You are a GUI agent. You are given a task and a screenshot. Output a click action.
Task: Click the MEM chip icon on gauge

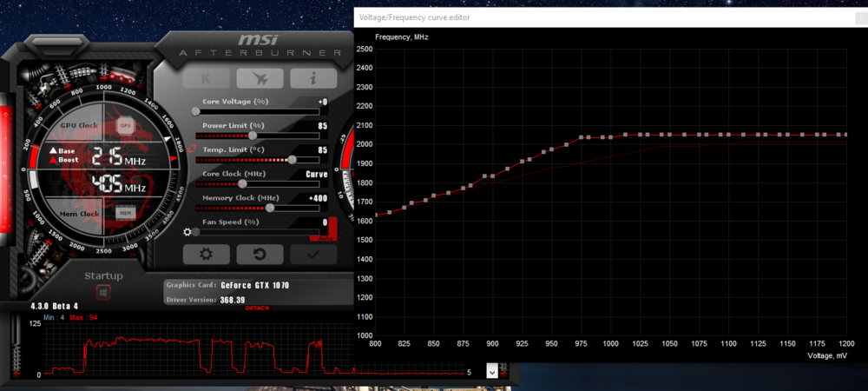tap(125, 213)
